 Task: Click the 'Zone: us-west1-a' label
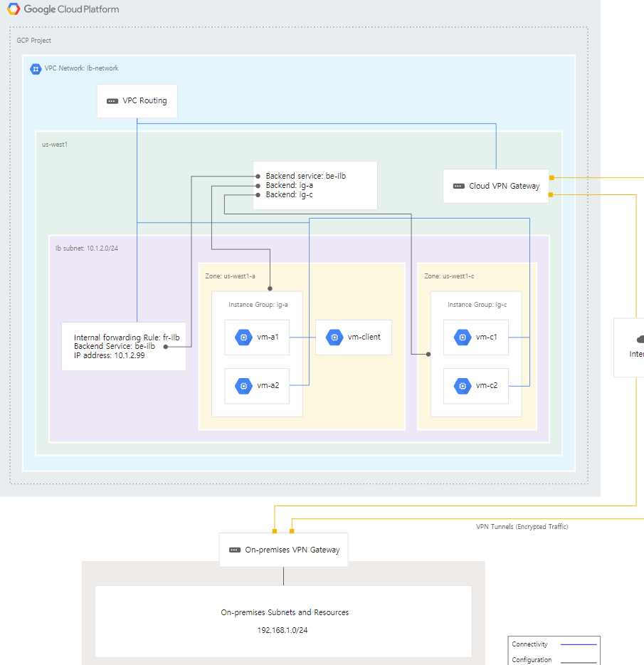[231, 276]
